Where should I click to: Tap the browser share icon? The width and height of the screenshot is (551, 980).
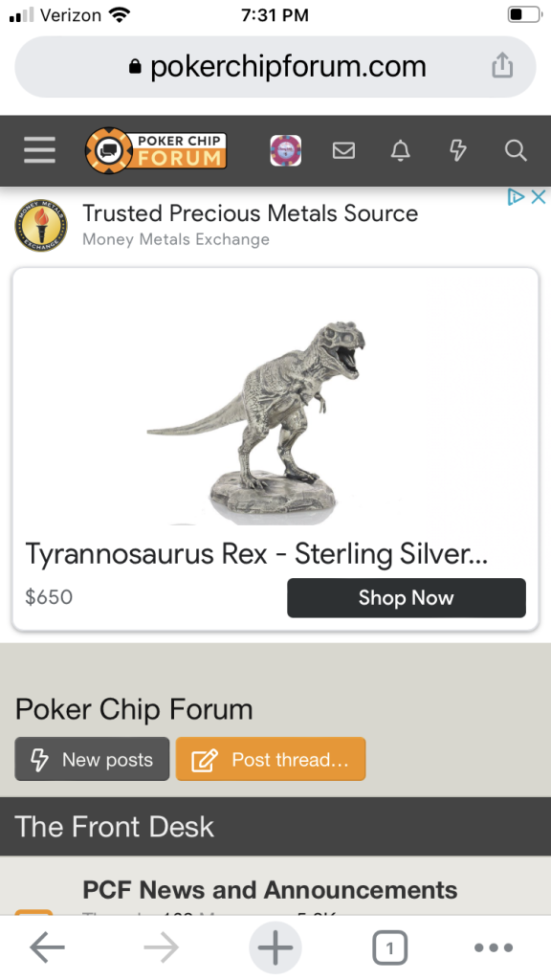(x=502, y=66)
